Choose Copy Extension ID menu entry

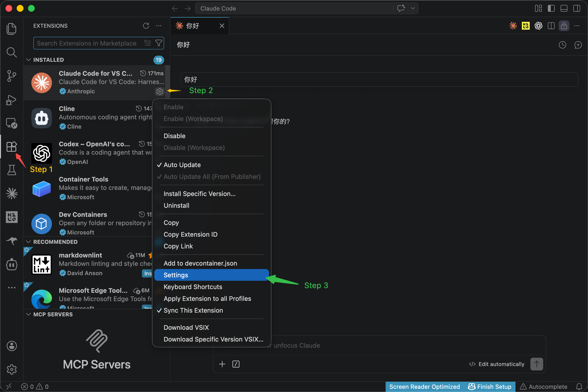click(x=211, y=234)
